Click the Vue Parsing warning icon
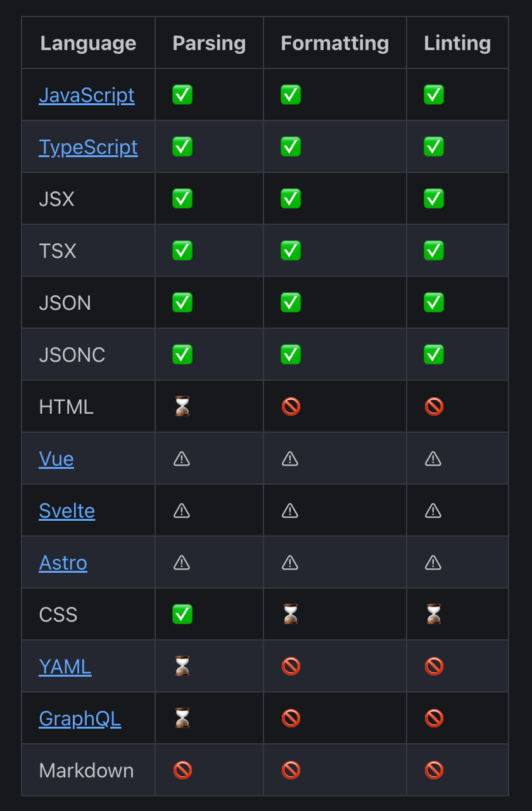Screen dimensions: 532x811 tap(182, 459)
